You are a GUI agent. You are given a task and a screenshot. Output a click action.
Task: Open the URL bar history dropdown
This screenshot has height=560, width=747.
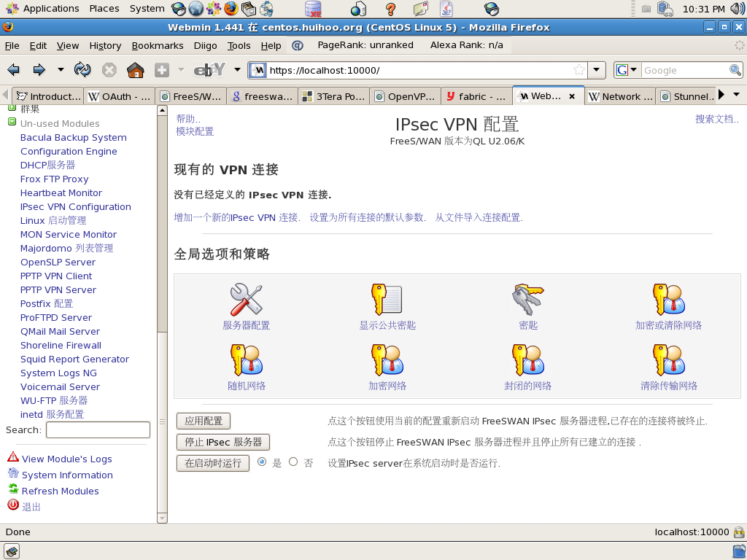tap(597, 70)
